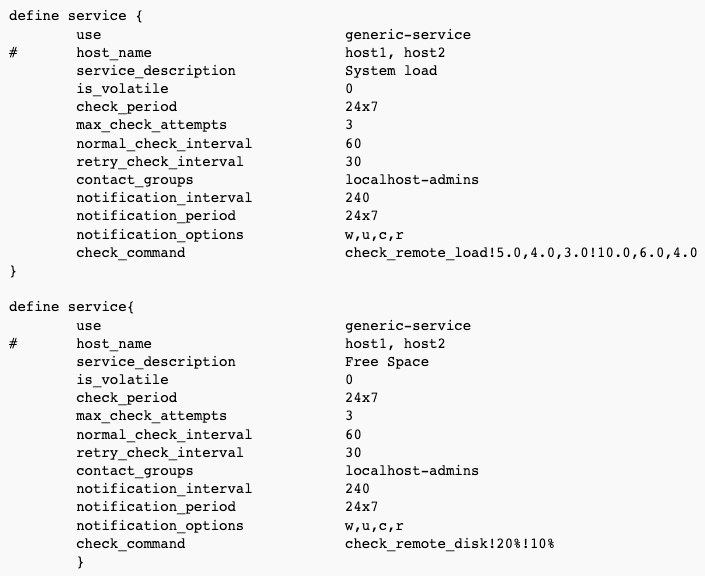Click first block's notification_interval value 240
This screenshot has width=705, height=576.
point(357,197)
